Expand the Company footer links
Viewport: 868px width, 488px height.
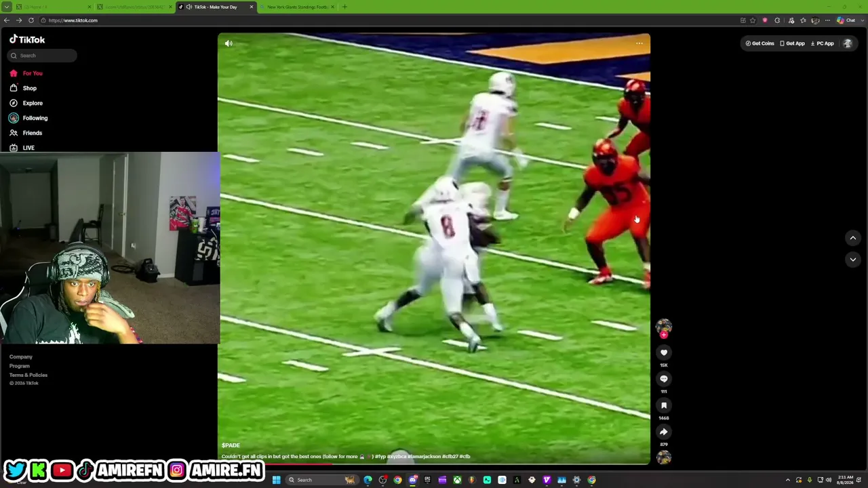point(21,357)
